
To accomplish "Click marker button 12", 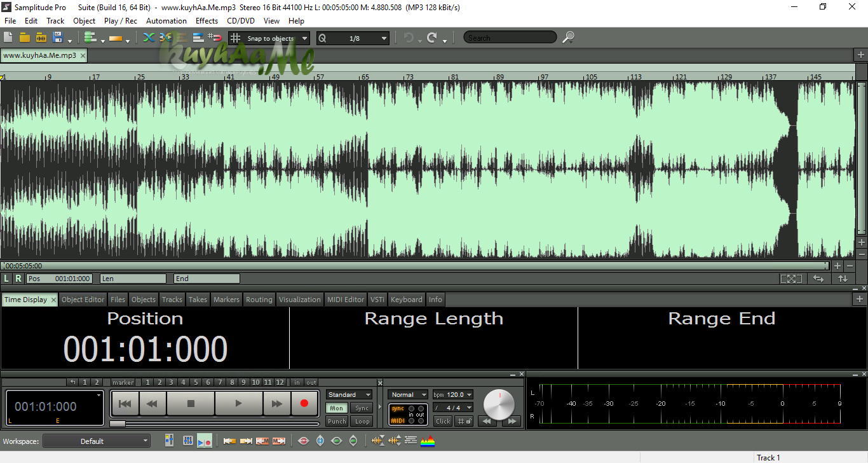I will coord(280,382).
